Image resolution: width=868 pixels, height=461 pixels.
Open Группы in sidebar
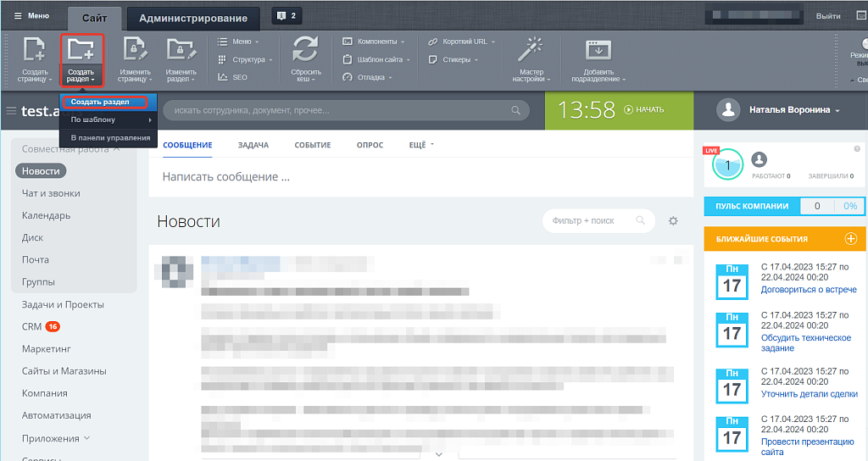click(x=38, y=281)
